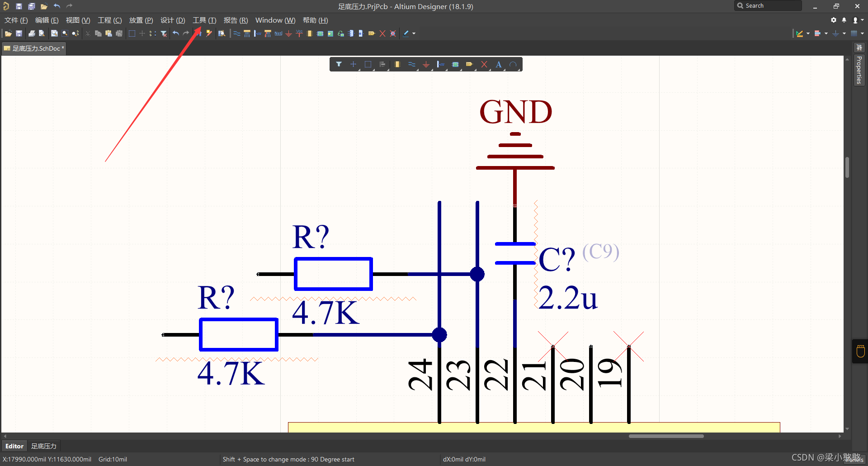
Task: Expand the user account dropdown arrow
Action: (x=862, y=20)
